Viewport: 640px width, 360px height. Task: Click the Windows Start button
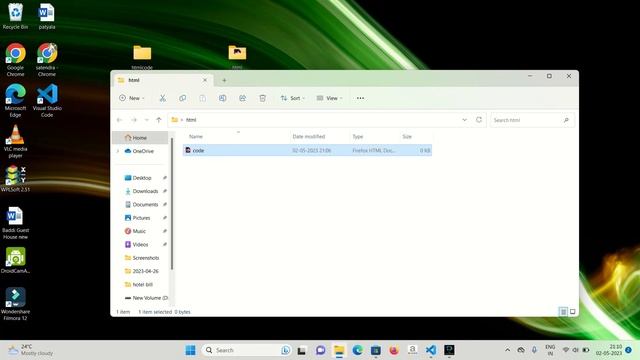point(190,350)
